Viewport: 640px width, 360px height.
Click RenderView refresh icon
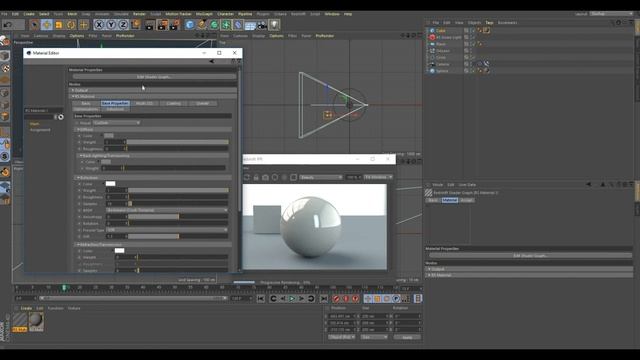pyautogui.click(x=247, y=177)
